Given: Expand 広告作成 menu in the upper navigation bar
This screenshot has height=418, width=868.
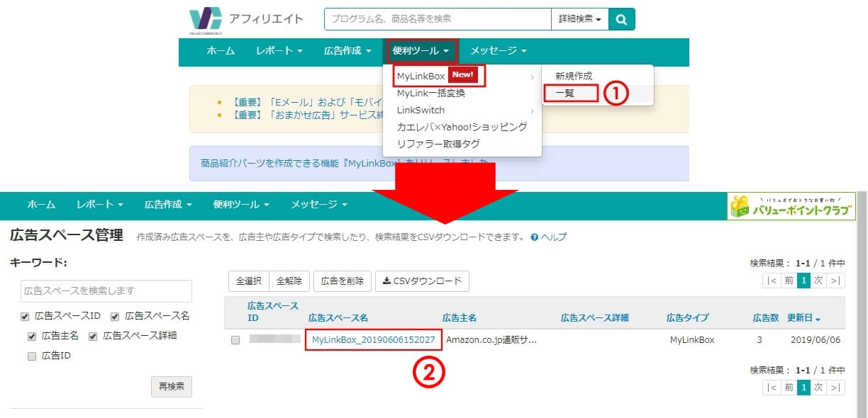Looking at the screenshot, I should 347,51.
